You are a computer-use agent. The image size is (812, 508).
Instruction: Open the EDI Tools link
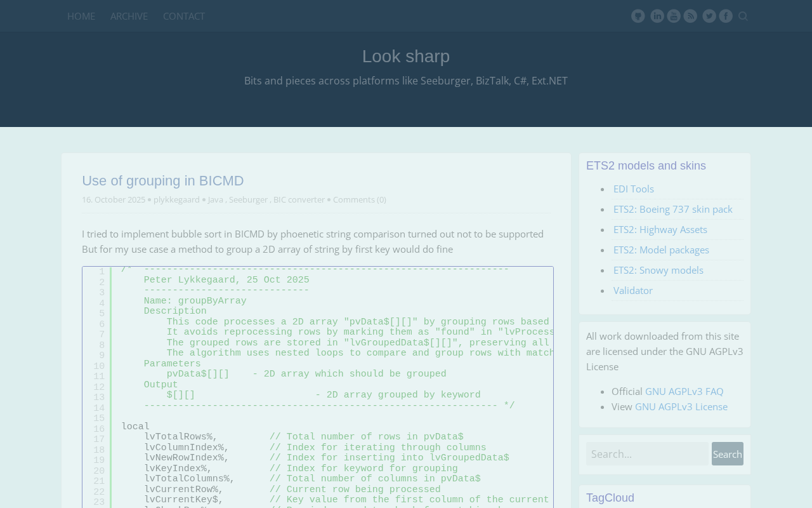(x=634, y=189)
